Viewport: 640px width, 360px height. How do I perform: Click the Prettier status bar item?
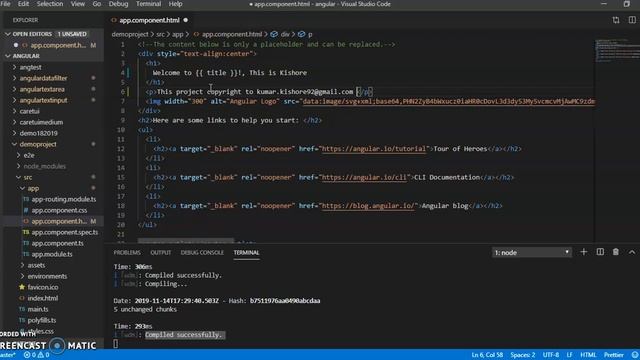pyautogui.click(x=613, y=355)
